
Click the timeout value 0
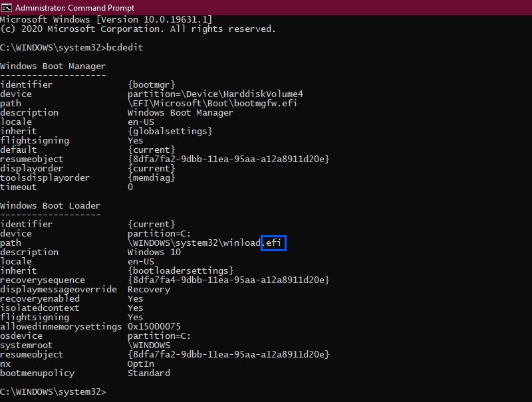pyautogui.click(x=130, y=187)
